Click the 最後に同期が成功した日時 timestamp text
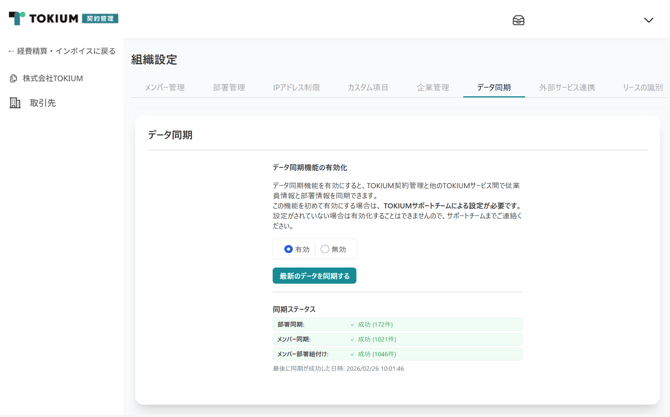 pos(338,369)
